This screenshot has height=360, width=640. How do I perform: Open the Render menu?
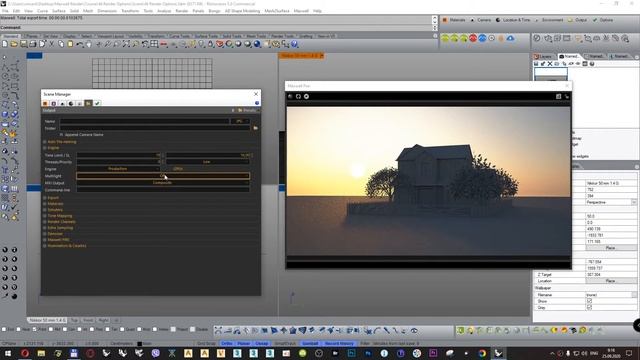pos(182,11)
